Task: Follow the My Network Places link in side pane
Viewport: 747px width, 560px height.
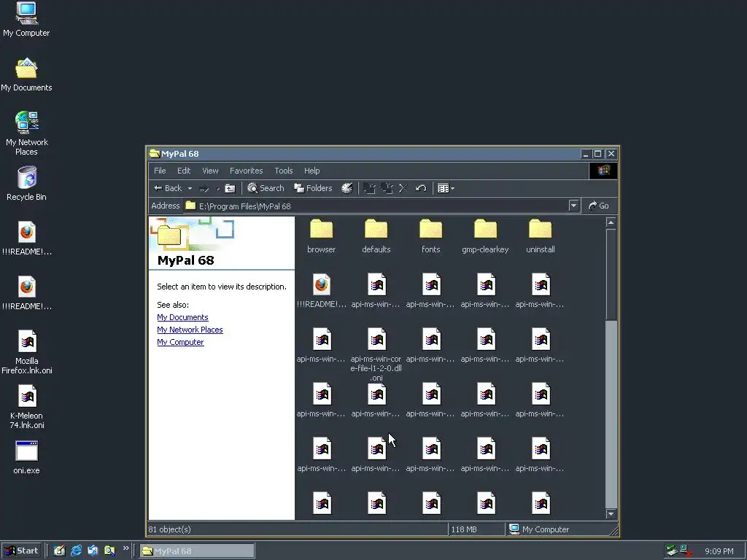Action: coord(190,330)
